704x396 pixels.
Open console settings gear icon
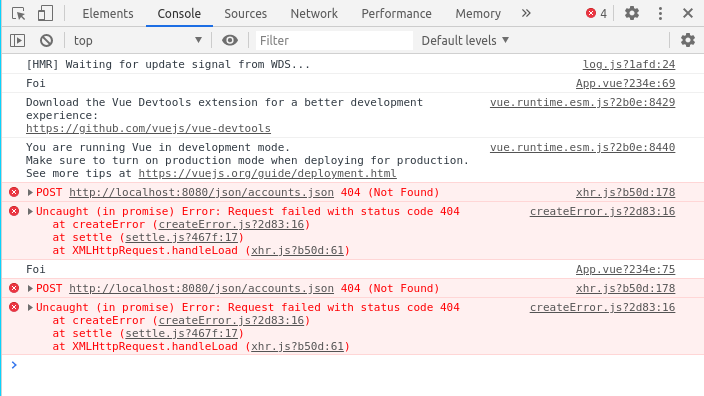pyautogui.click(x=687, y=40)
